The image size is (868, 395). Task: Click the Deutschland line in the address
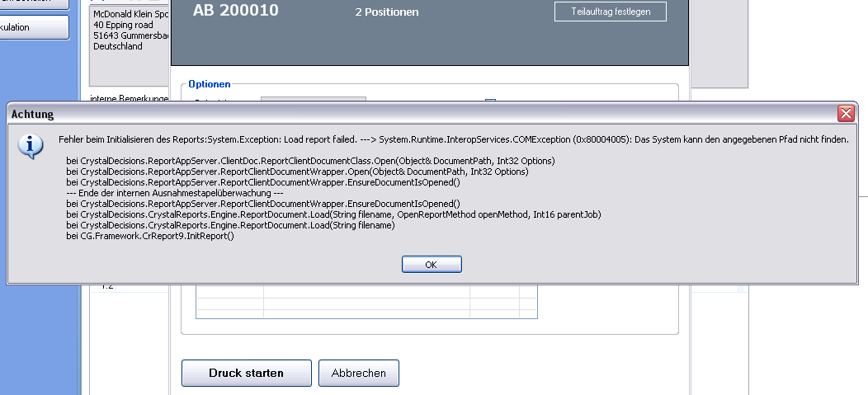click(x=118, y=47)
